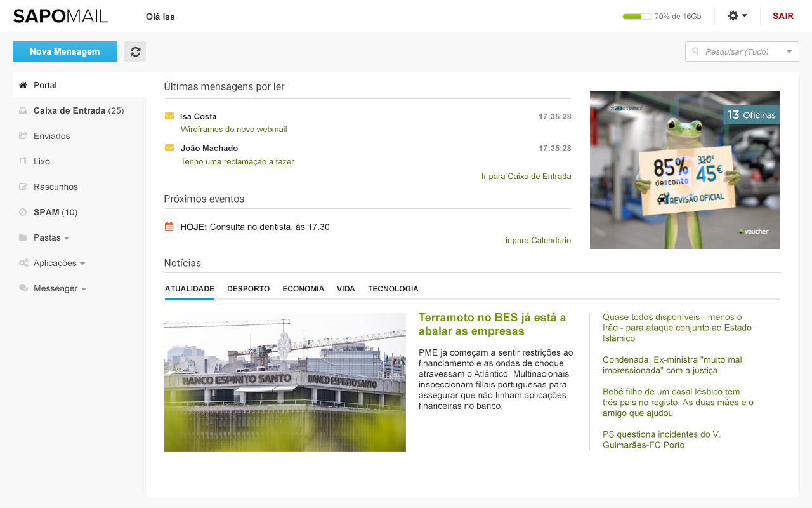The image size is (812, 508).
Task: Click the Aplicações gears icon
Action: (x=23, y=263)
